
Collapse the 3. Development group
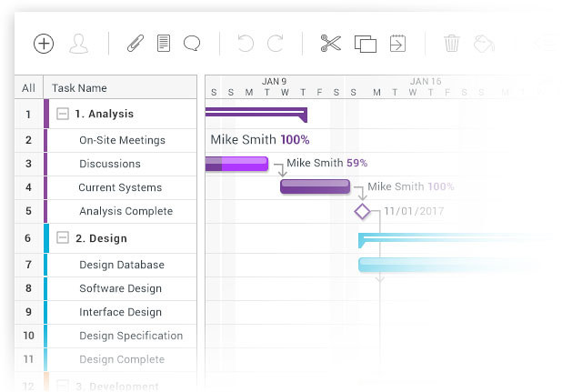click(x=63, y=386)
